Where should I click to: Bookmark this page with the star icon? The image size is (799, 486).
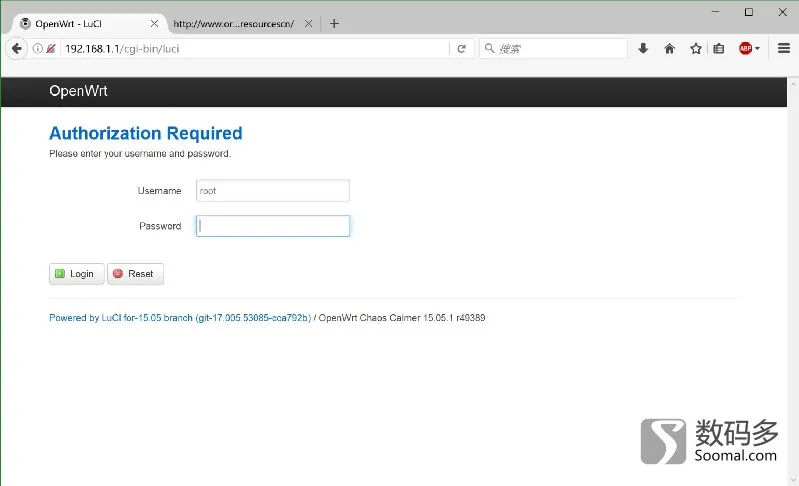(x=696, y=48)
